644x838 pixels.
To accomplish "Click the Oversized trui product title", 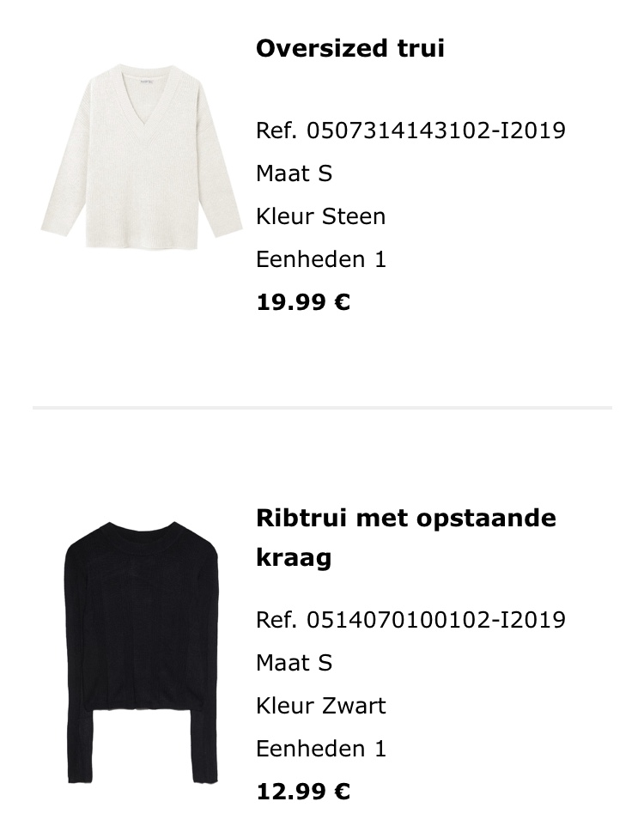I will coord(350,48).
